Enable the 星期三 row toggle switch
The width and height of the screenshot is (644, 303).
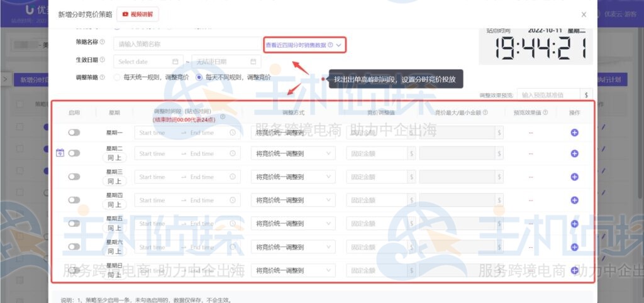74,177
